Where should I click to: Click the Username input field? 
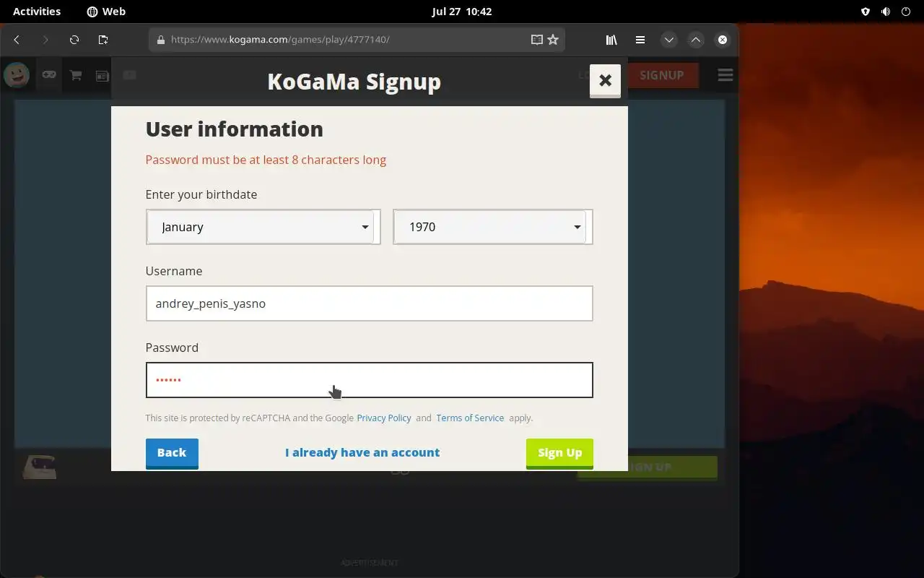pos(369,303)
